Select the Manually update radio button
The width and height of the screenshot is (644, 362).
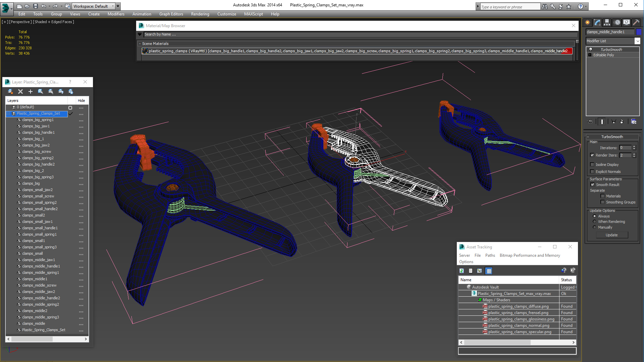594,227
